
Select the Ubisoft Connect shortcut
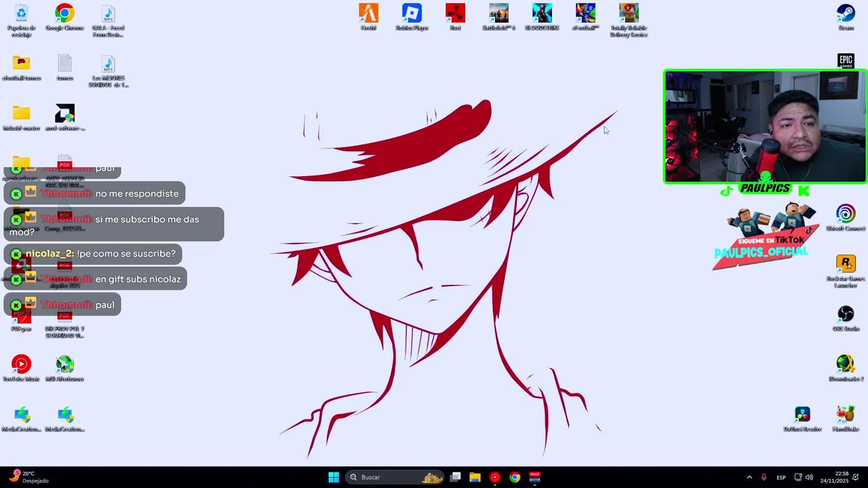pos(846,218)
